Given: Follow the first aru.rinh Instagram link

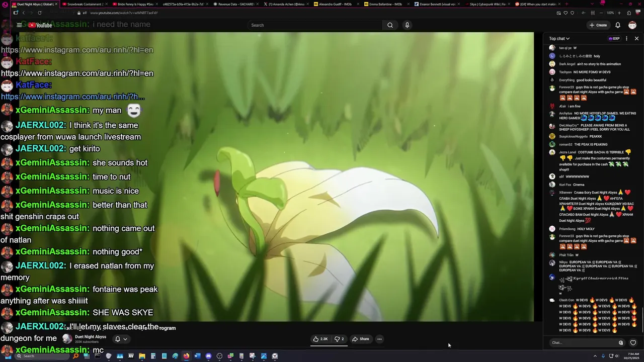Looking at the screenshot, I should pos(77,50).
